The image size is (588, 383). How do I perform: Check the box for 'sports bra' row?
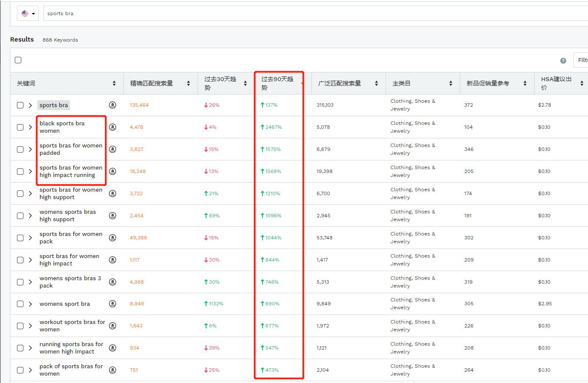20,105
